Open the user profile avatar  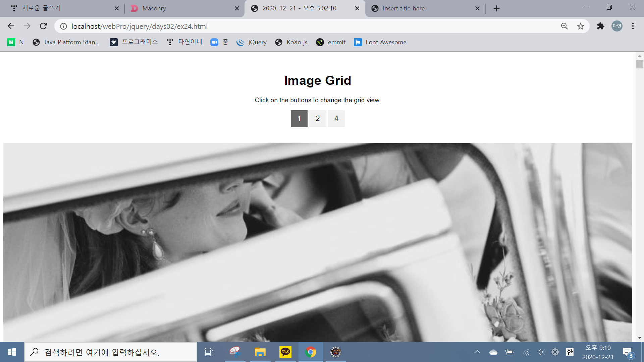point(617,26)
